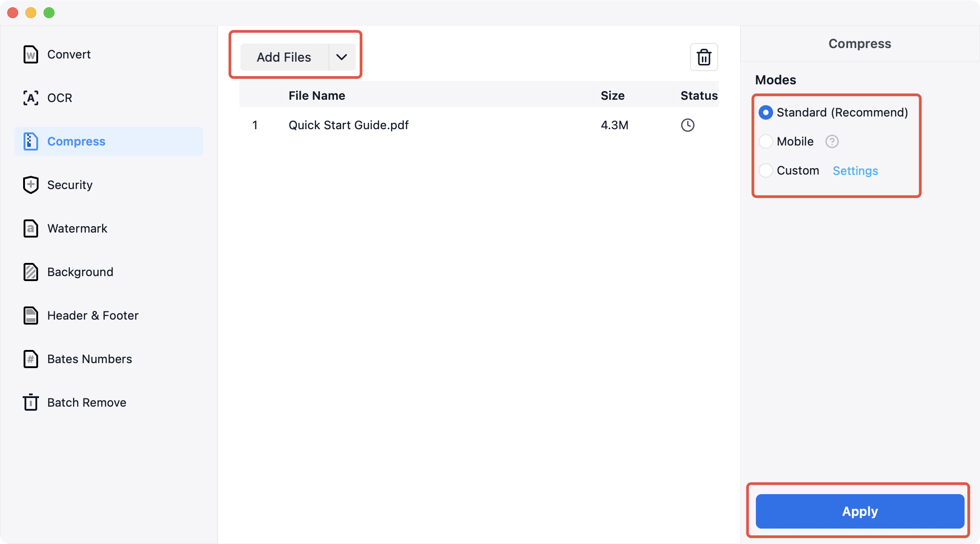980x544 pixels.
Task: Open the Batch Remove section
Action: click(86, 403)
